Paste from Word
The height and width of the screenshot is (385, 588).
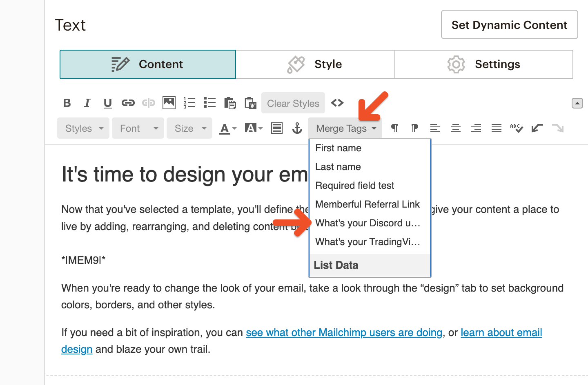click(x=250, y=103)
